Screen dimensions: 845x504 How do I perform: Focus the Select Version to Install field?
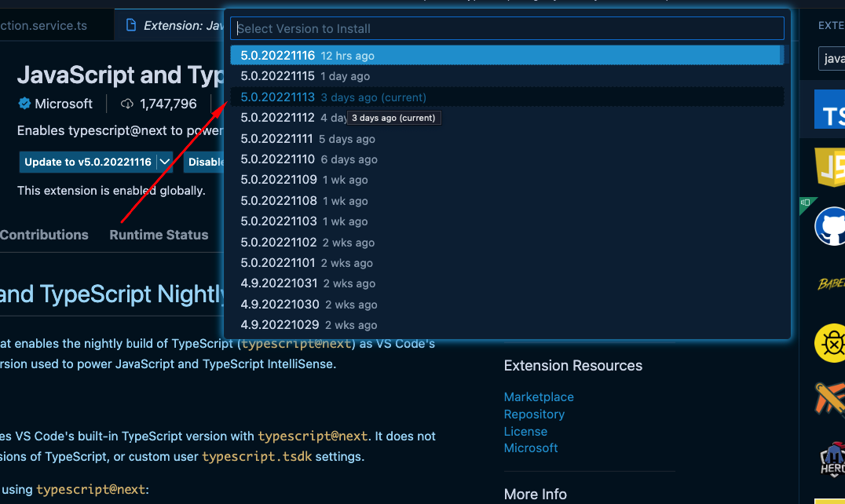pos(507,28)
